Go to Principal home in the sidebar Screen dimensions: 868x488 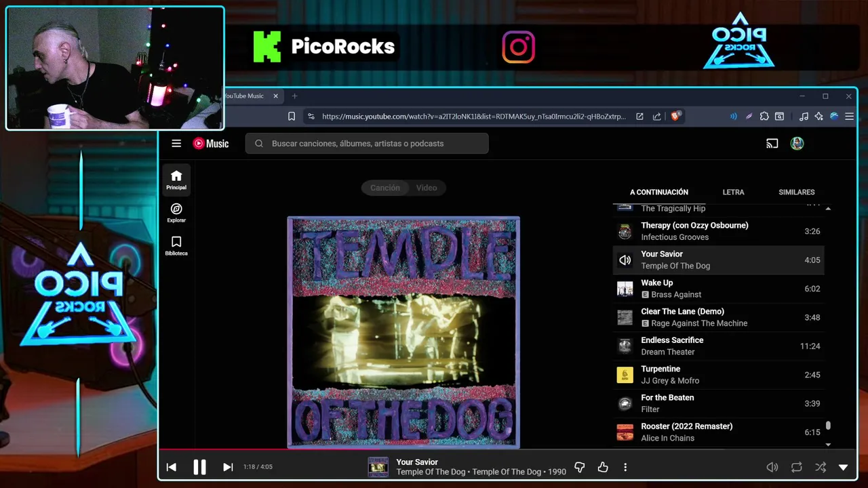[176, 180]
